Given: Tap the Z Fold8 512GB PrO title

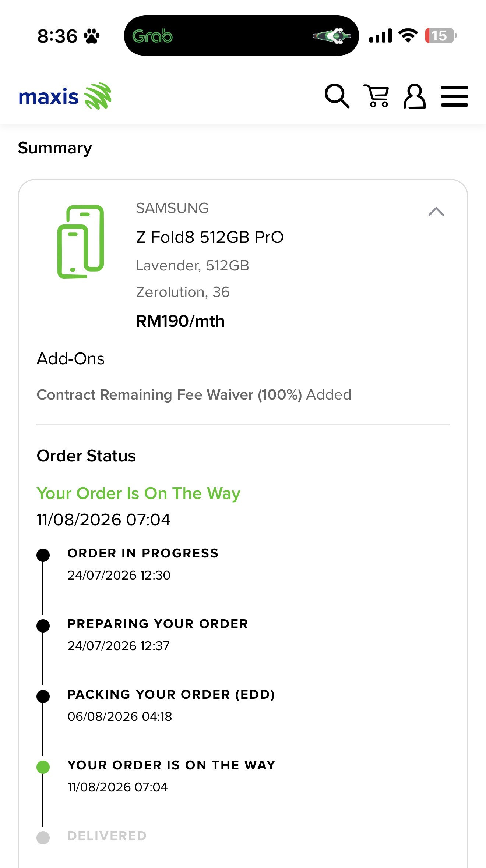Looking at the screenshot, I should tap(210, 237).
